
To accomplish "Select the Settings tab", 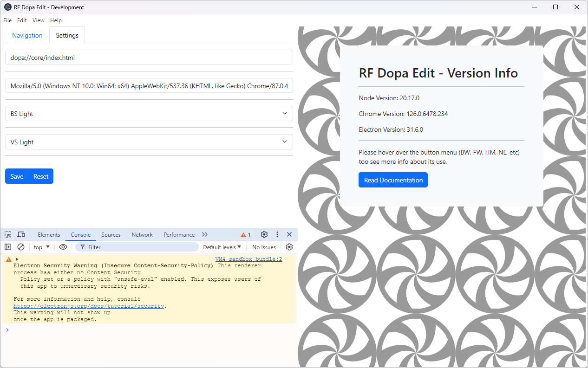I will [x=67, y=35].
